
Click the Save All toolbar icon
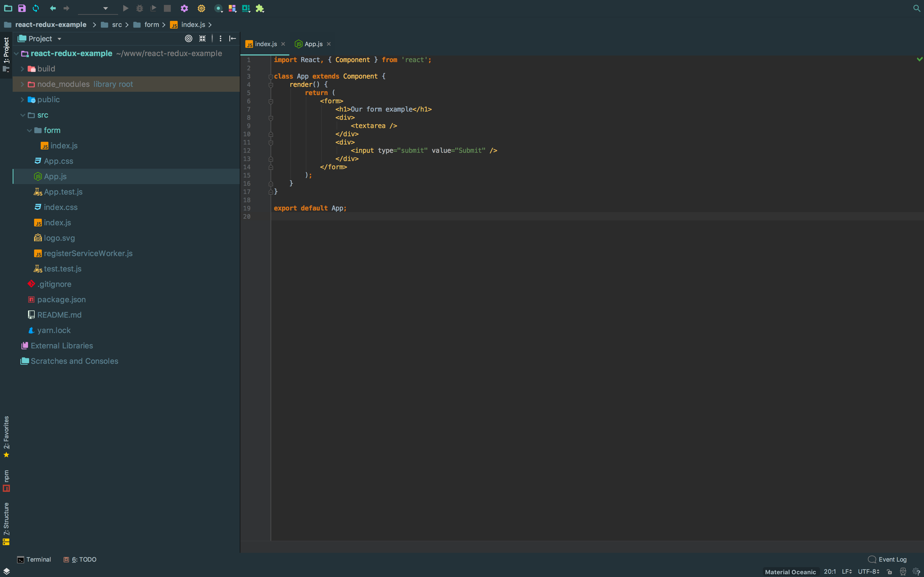22,8
